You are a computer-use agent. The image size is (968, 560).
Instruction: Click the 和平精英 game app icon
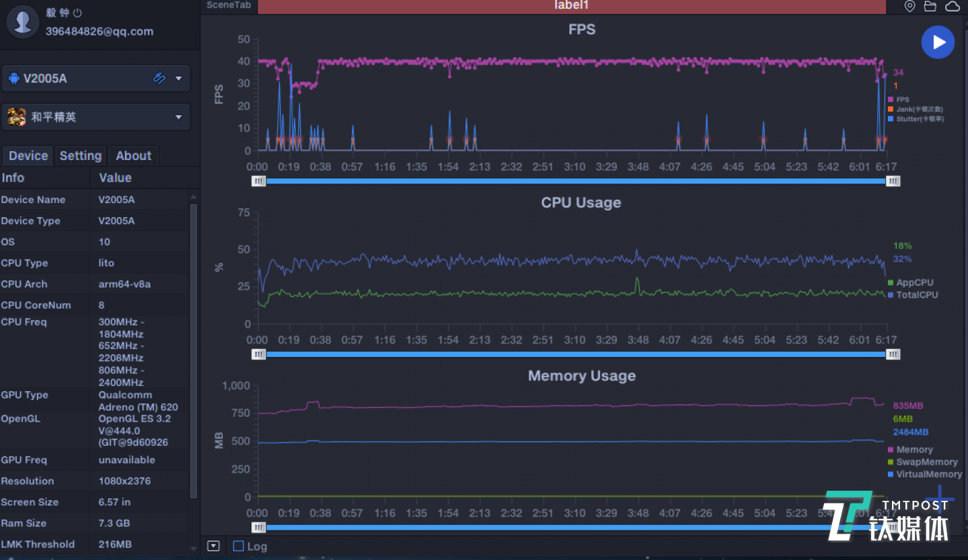coord(17,117)
